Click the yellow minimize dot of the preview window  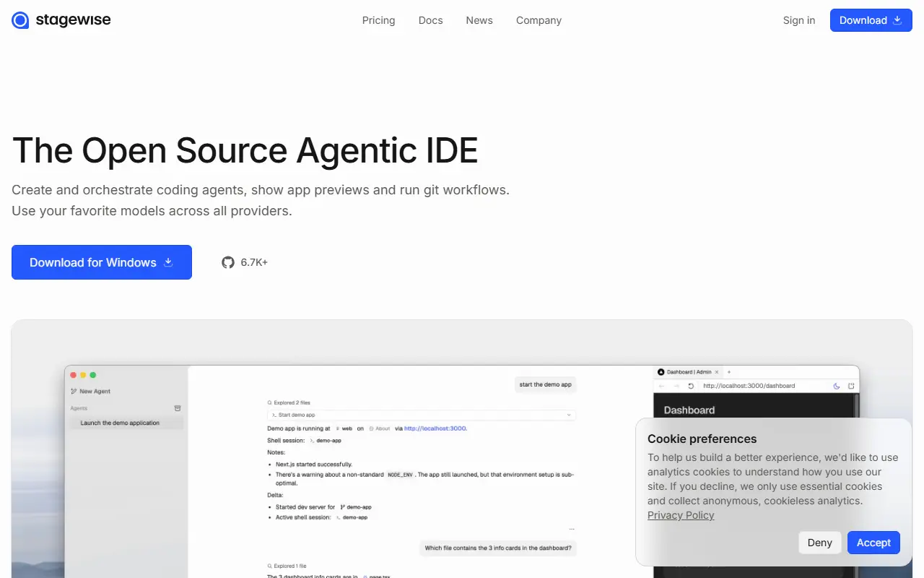pos(83,375)
